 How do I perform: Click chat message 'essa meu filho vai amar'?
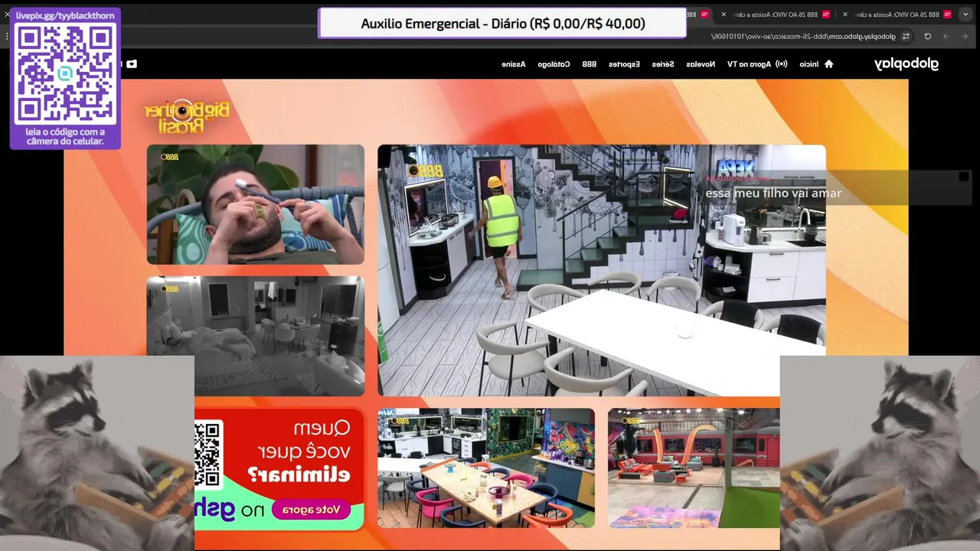773,194
